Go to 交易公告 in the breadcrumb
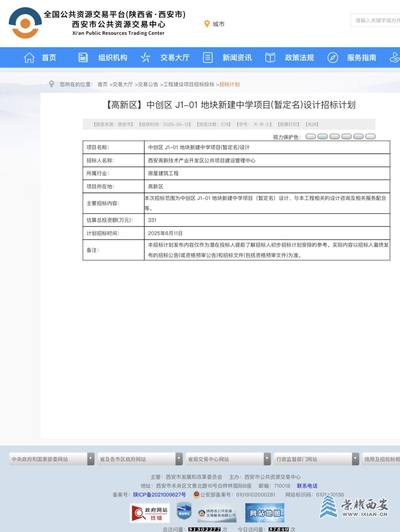400x532 pixels. pyautogui.click(x=148, y=84)
